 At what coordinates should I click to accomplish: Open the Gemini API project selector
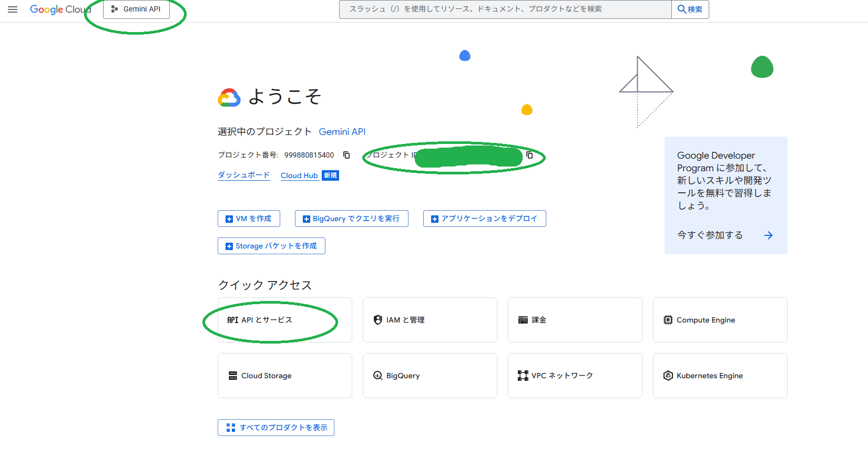pyautogui.click(x=136, y=9)
